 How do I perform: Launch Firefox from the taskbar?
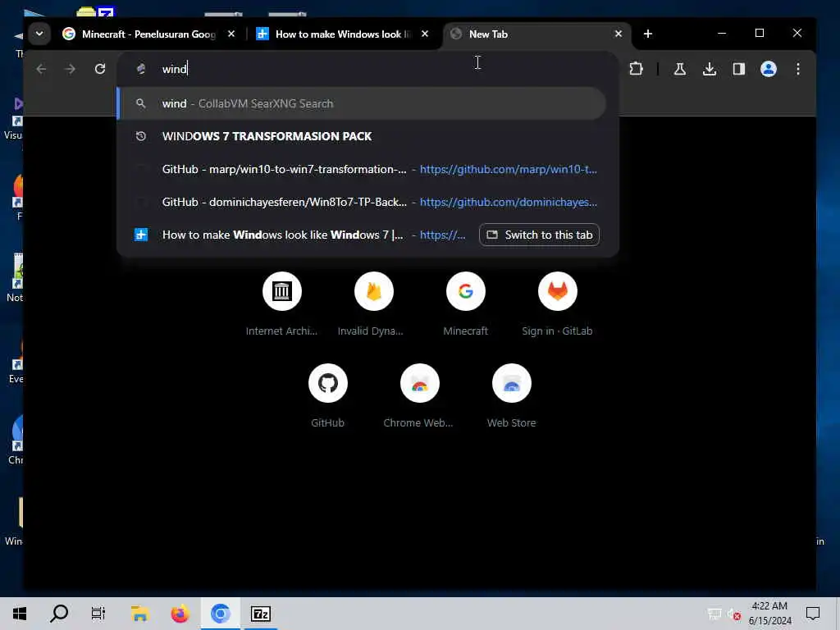180,614
